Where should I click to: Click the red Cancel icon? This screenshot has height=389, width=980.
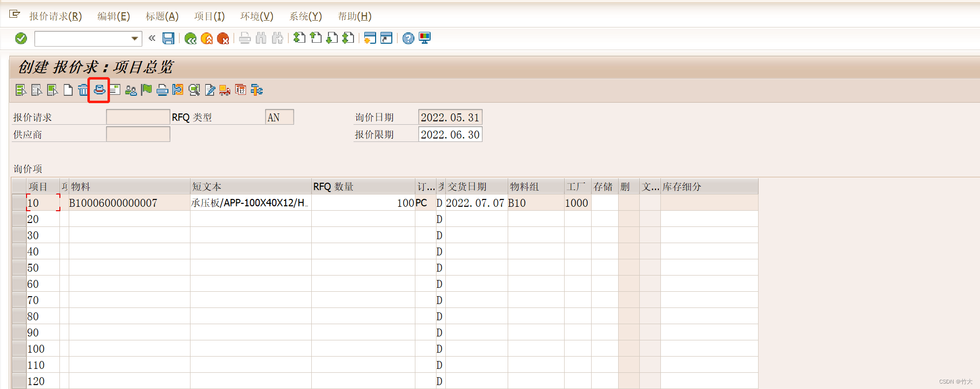pyautogui.click(x=223, y=38)
